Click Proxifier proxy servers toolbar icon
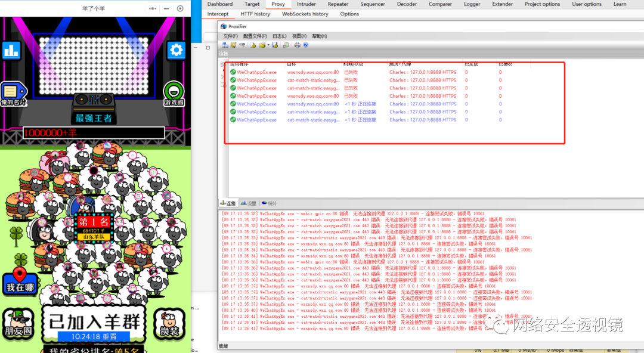Screen dimensions: 644x353 tap(225, 45)
